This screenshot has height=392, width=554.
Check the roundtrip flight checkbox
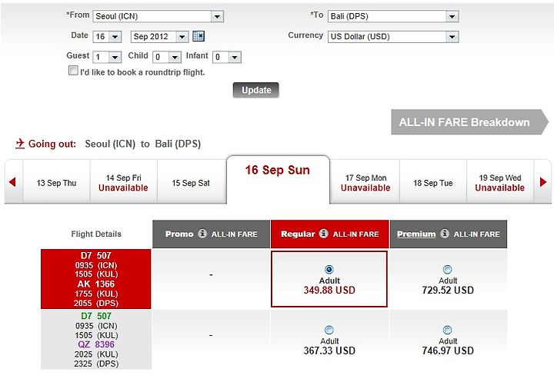(73, 70)
